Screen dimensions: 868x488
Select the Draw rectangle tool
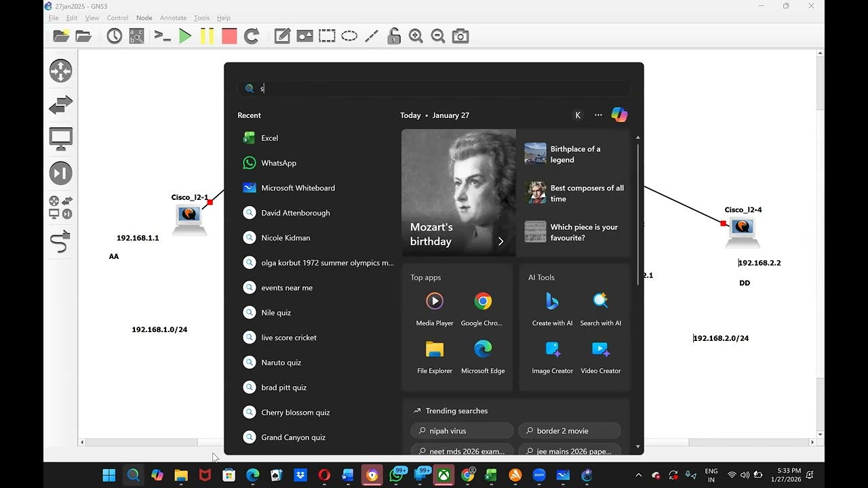(x=327, y=37)
